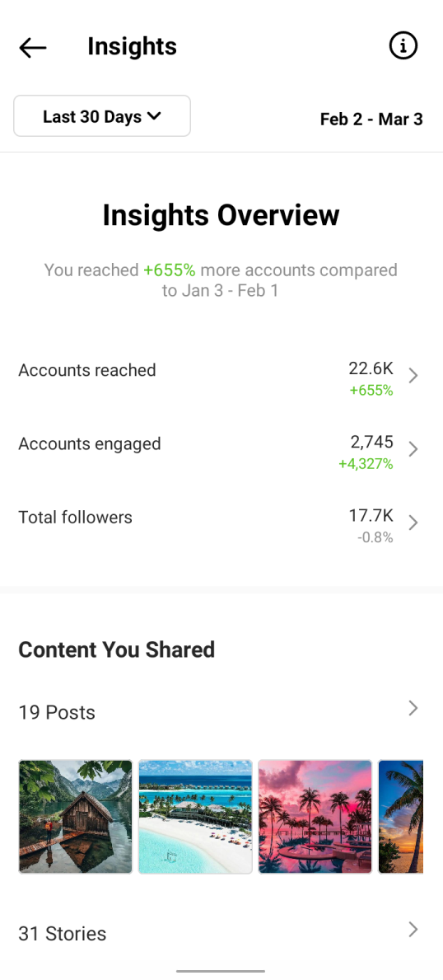Tap the 31 Stories label

click(63, 934)
